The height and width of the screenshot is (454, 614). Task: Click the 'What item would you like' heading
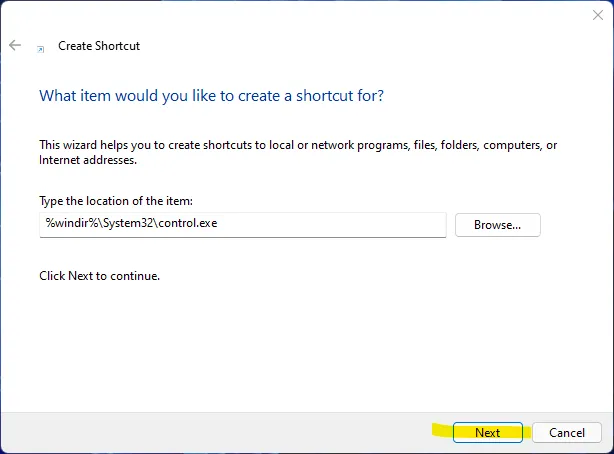click(x=211, y=96)
